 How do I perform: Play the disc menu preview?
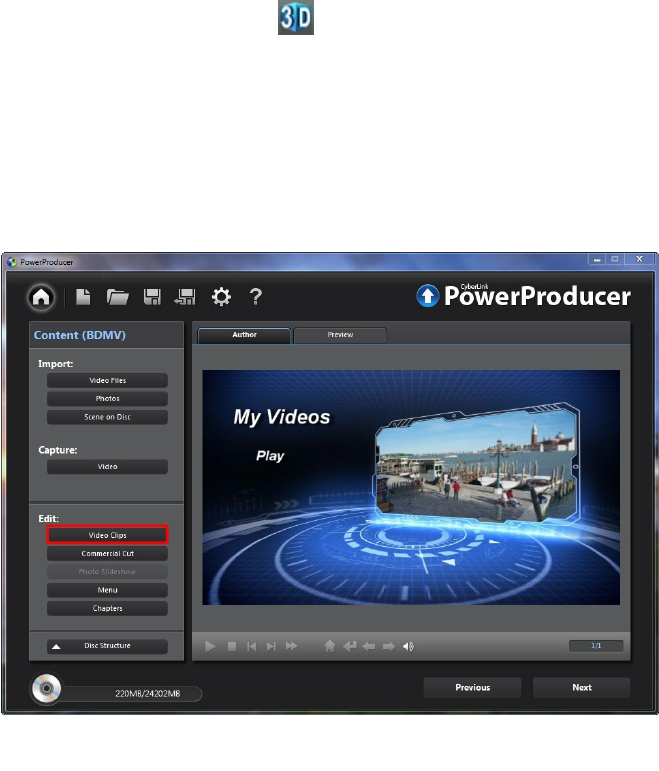point(210,646)
